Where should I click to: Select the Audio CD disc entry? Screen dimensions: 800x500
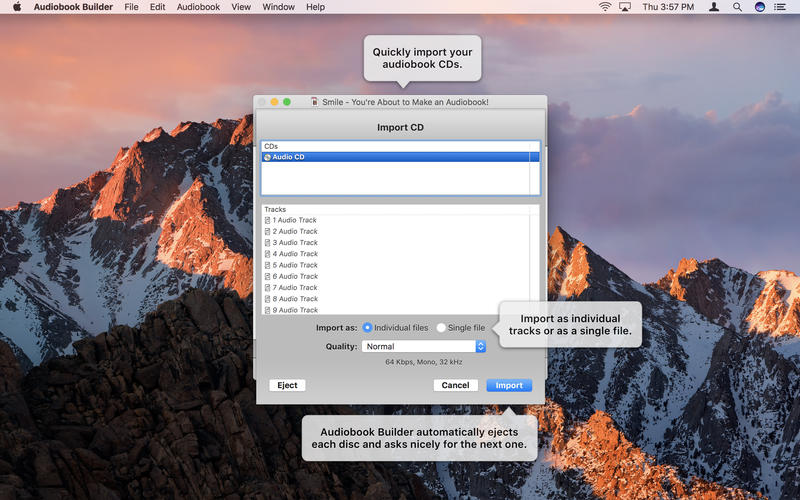(x=288, y=157)
